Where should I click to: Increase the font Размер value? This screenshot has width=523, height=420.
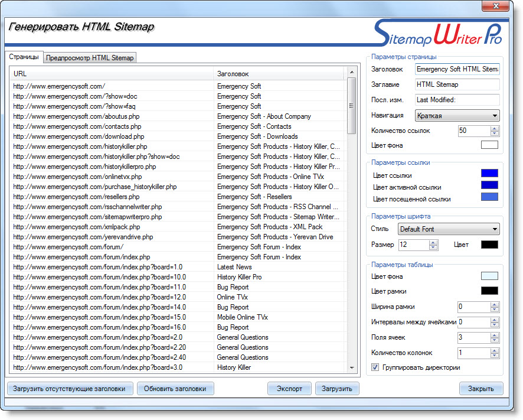click(433, 242)
